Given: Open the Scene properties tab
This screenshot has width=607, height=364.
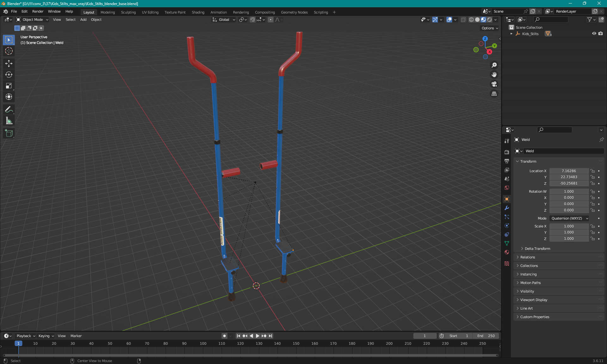Looking at the screenshot, I should point(507,179).
